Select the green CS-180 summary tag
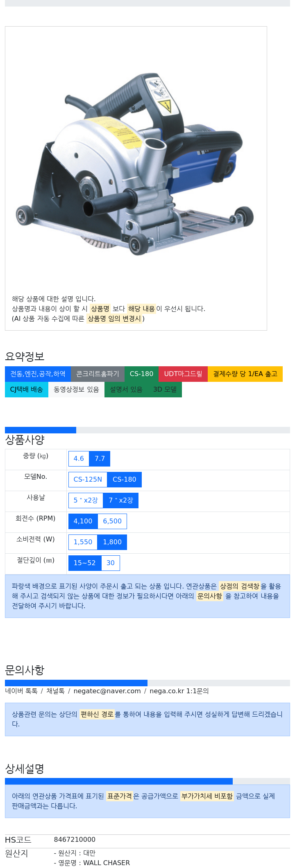295x868 pixels. 141,374
